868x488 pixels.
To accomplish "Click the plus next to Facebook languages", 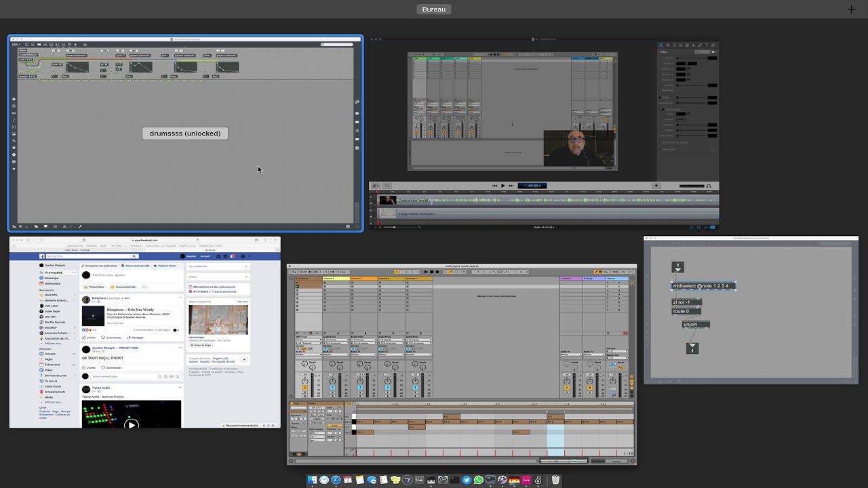I will pos(244,359).
